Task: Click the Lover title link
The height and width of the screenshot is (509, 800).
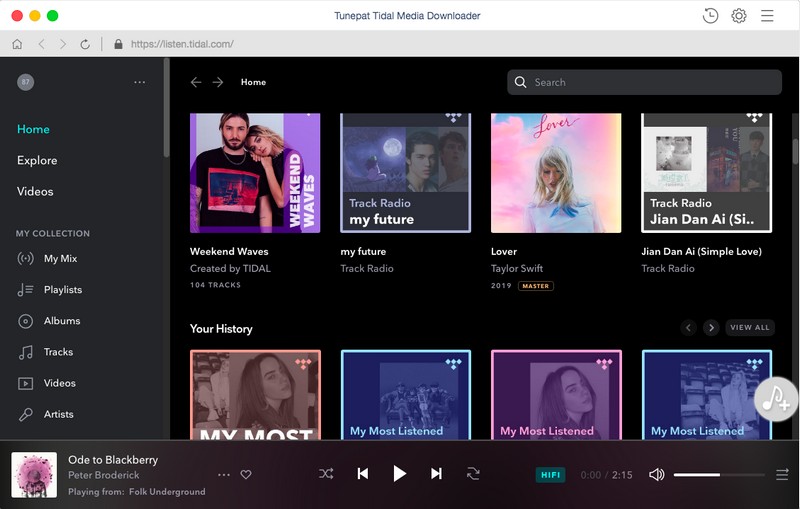Action: pos(504,251)
